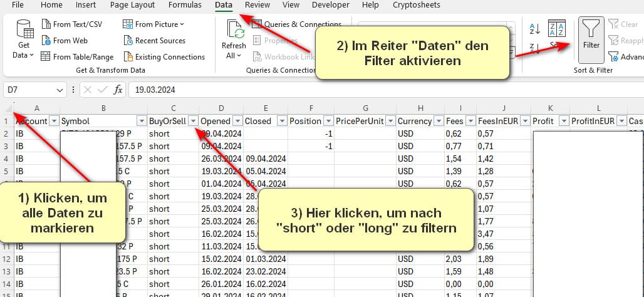The height and width of the screenshot is (297, 644).
Task: Switch to the Page Layout tab
Action: [x=133, y=5]
